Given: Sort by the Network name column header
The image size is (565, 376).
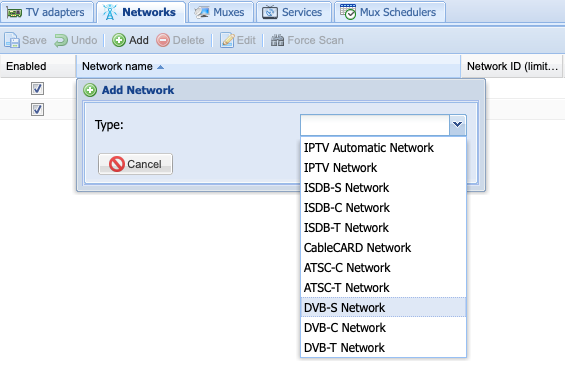Looking at the screenshot, I should click(x=268, y=66).
